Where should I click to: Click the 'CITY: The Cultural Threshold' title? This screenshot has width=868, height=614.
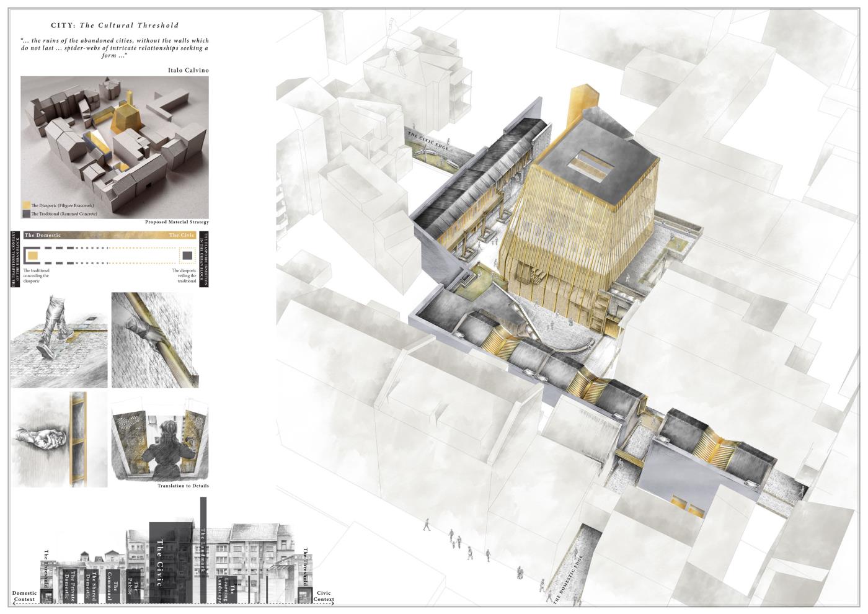[114, 25]
